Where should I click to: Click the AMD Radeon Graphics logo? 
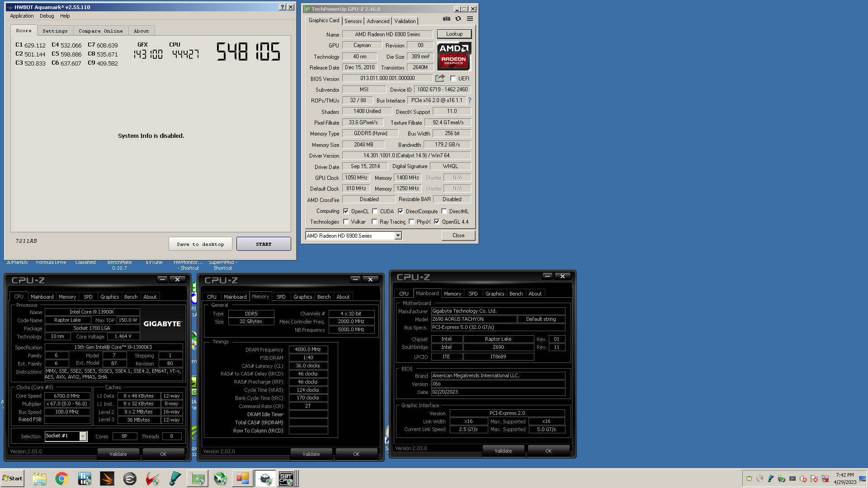click(x=454, y=56)
